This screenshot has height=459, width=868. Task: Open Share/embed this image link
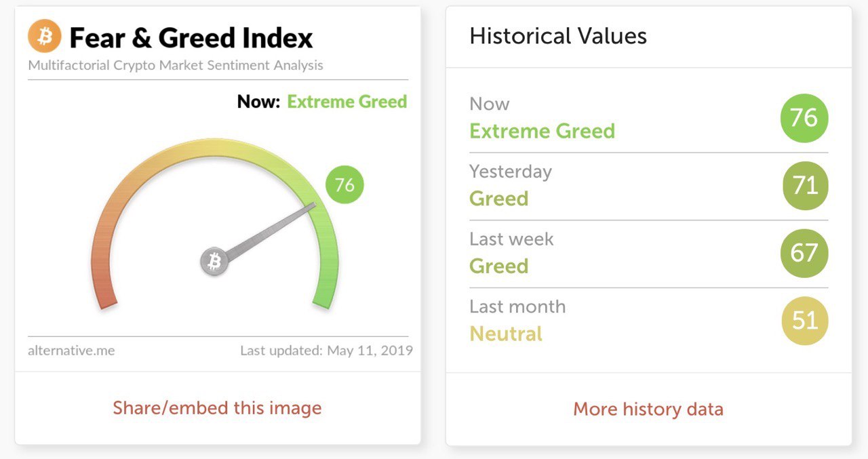217,408
